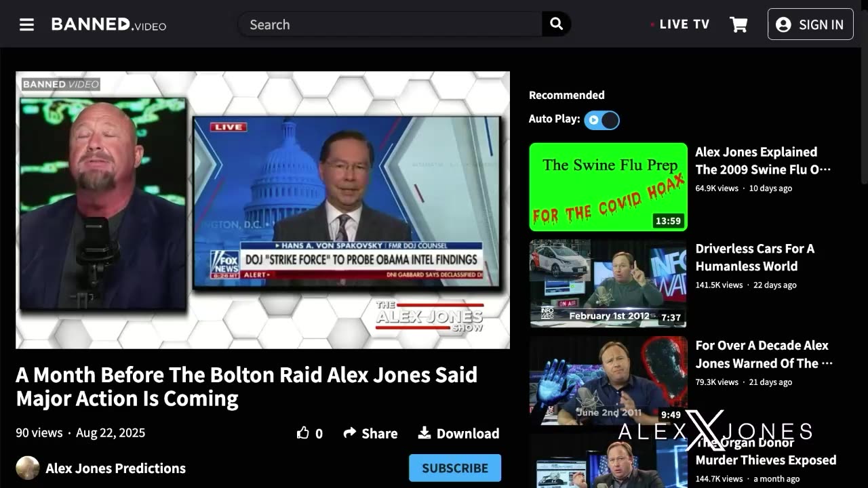868x488 pixels.
Task: Subscribe to Alex Jones Predictions channel
Action: [455, 468]
